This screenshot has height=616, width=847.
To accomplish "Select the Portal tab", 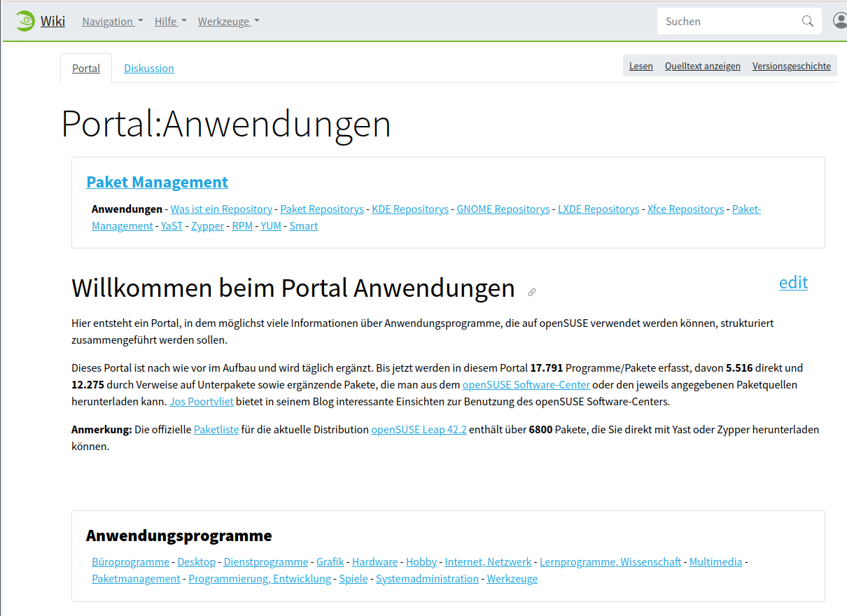I will click(85, 68).
